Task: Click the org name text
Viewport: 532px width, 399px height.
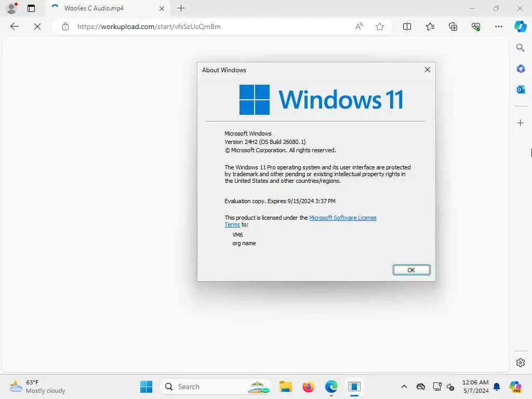Action: coord(244,243)
